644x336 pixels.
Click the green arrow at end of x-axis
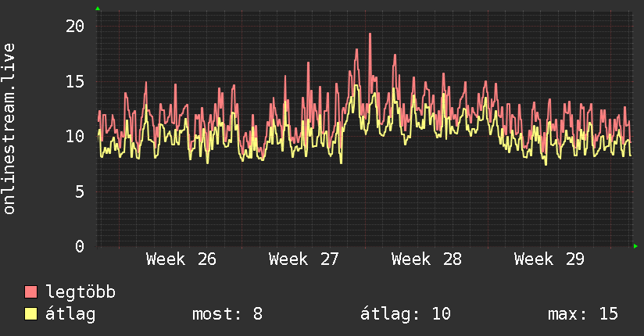635,246
